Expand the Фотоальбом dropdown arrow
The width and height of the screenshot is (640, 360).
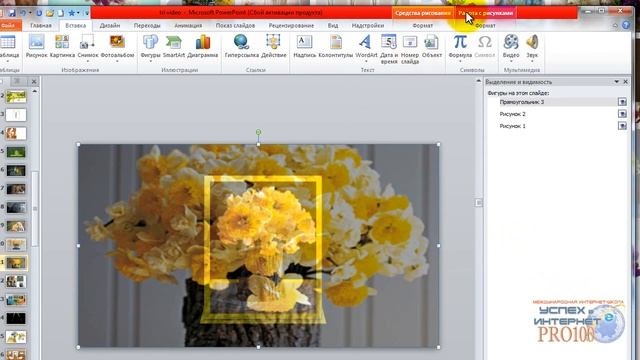click(117, 61)
